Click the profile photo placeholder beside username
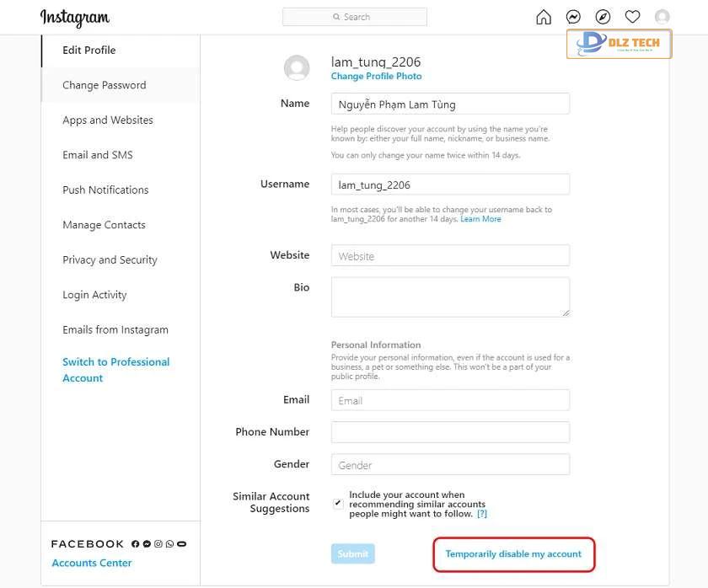Screen dimensions: 708x588 [297, 68]
